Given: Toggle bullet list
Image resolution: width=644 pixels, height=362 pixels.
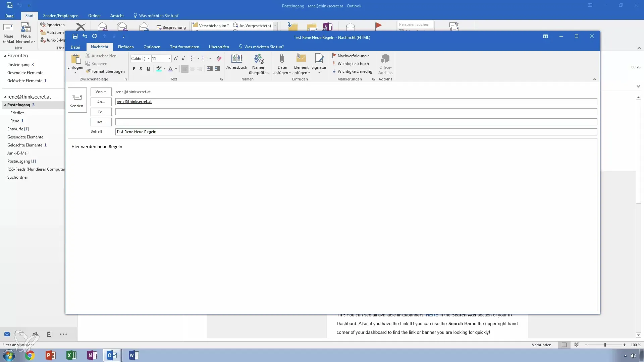Looking at the screenshot, I should click(x=193, y=58).
